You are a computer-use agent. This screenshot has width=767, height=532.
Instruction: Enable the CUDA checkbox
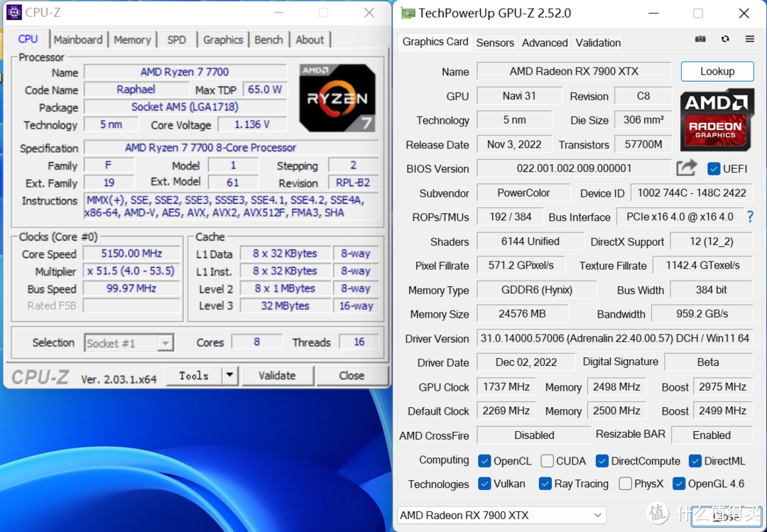click(547, 460)
